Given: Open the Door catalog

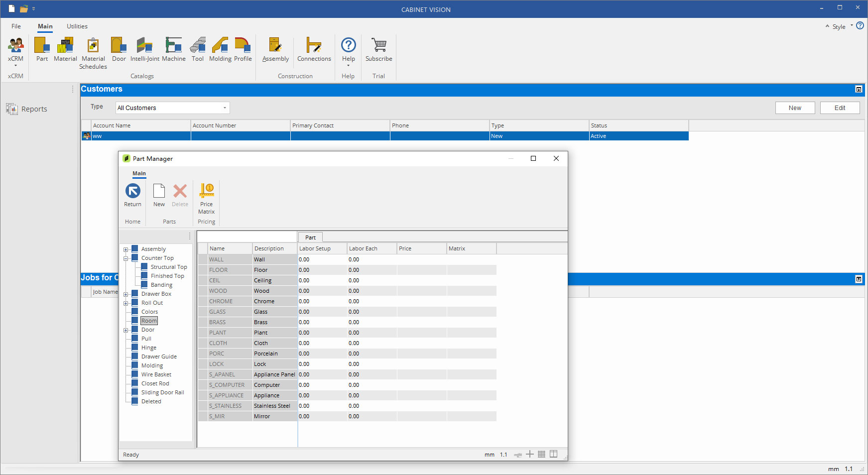Looking at the screenshot, I should pyautogui.click(x=119, y=49).
